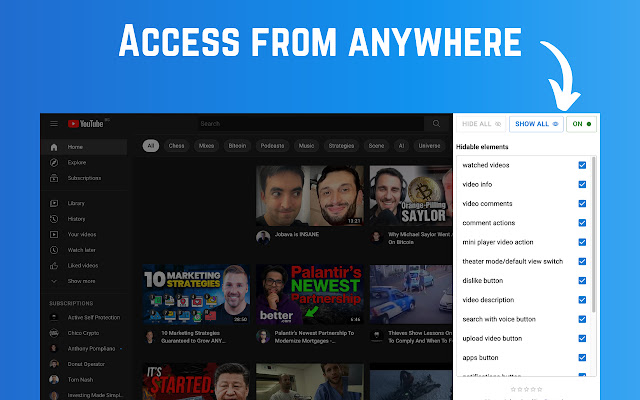Open the IT'S STARTED video thumbnail

(196, 382)
